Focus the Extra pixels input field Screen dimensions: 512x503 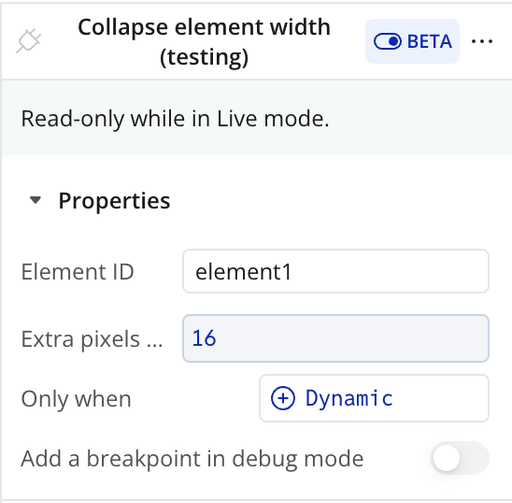click(336, 338)
